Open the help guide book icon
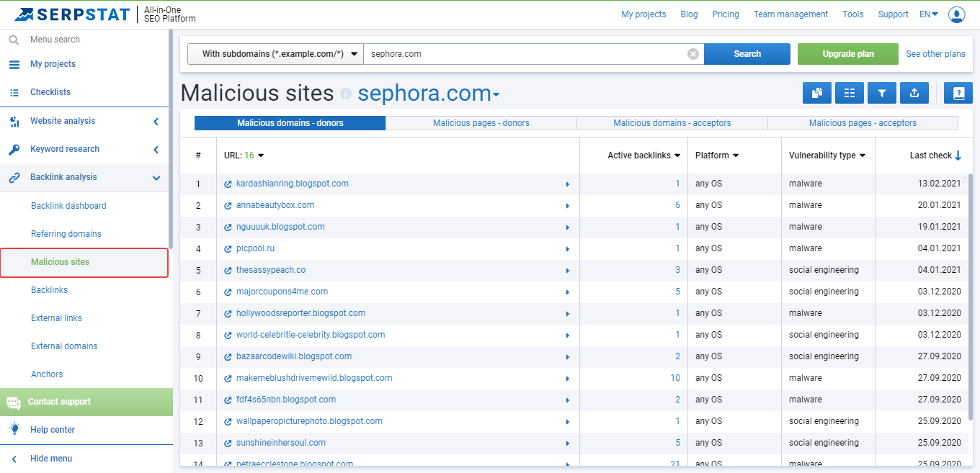Viewport: 980px width, 473px height. (958, 93)
